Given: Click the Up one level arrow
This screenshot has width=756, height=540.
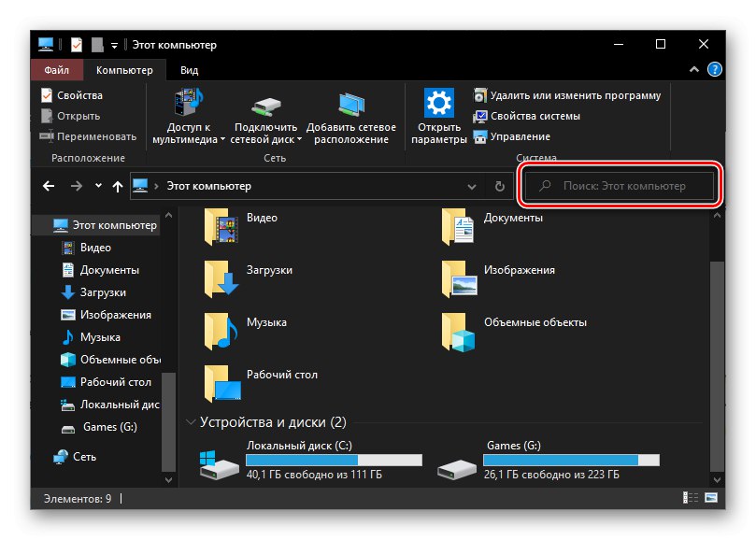Looking at the screenshot, I should 118,186.
